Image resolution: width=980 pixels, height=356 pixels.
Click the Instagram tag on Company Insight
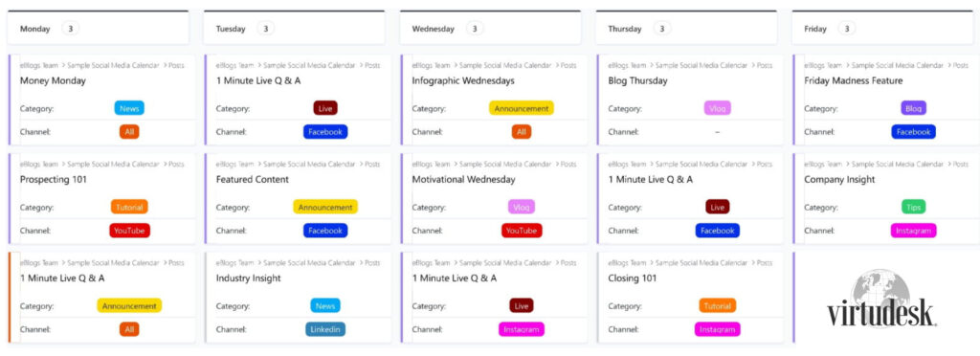(914, 231)
